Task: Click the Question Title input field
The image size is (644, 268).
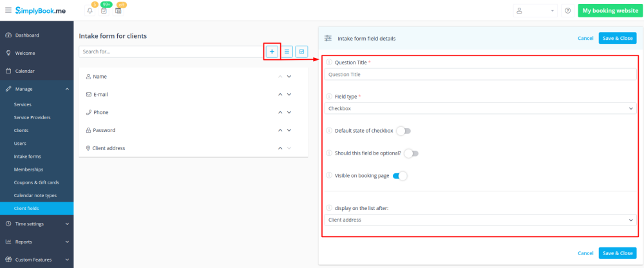Action: click(480, 75)
